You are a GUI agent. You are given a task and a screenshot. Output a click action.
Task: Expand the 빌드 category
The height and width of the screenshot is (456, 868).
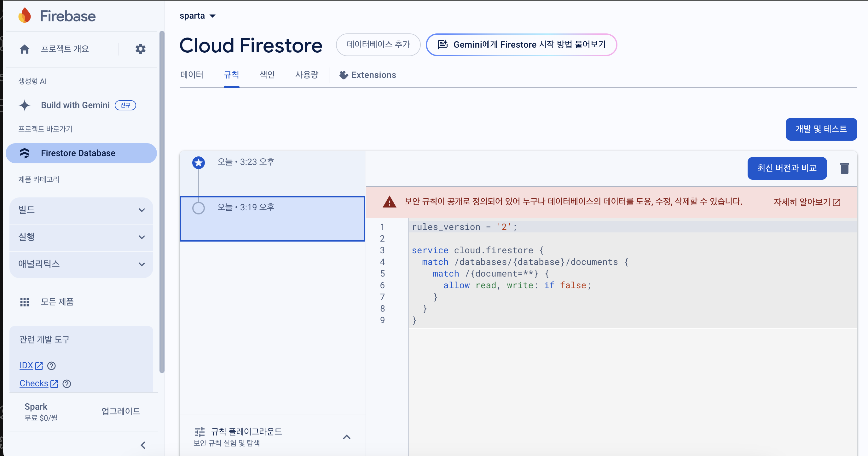pos(81,210)
